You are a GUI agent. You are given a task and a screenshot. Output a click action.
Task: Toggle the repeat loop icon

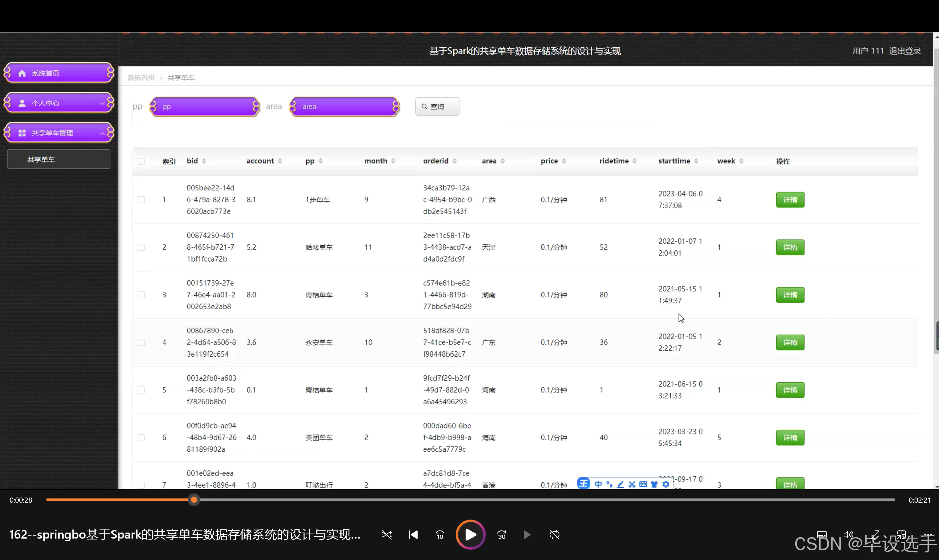coord(555,534)
